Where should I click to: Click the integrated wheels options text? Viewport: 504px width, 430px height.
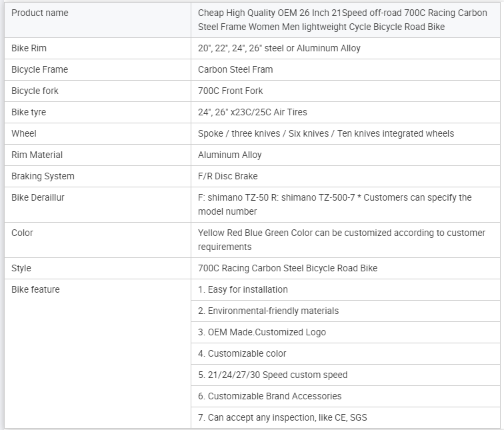pos(326,133)
